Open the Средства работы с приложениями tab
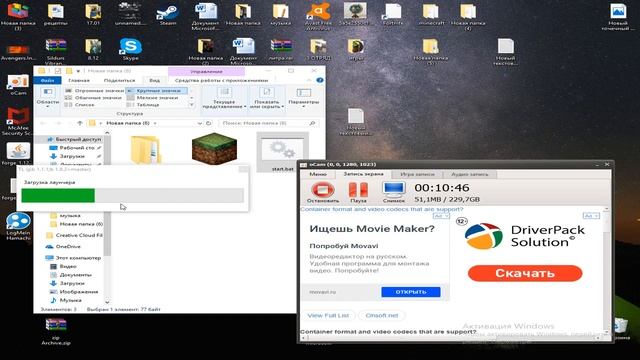 point(221,80)
